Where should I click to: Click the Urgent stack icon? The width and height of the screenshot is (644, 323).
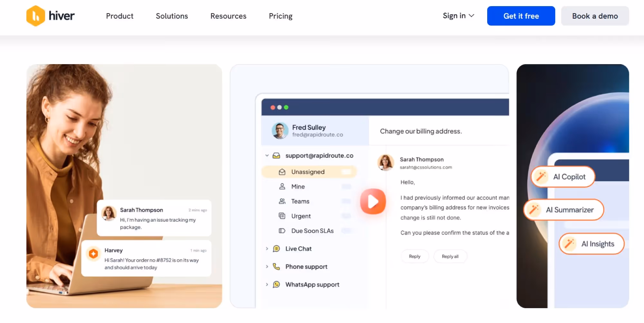pos(282,216)
